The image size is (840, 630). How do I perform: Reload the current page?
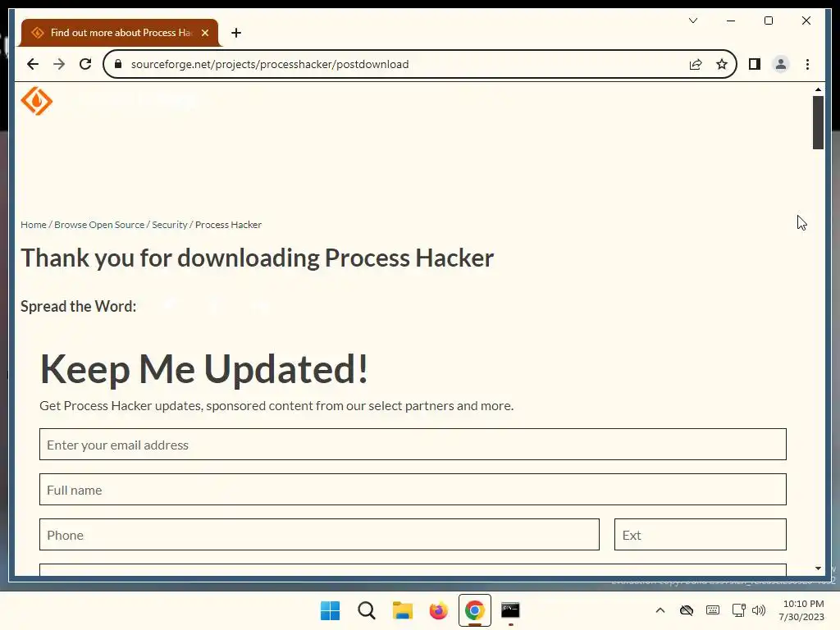[x=85, y=64]
